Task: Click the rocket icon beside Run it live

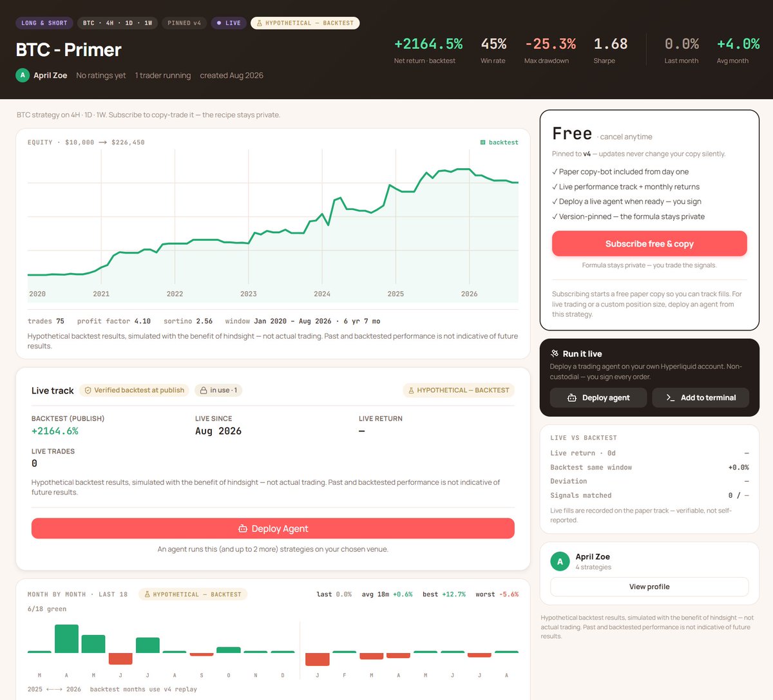Action: click(x=555, y=354)
